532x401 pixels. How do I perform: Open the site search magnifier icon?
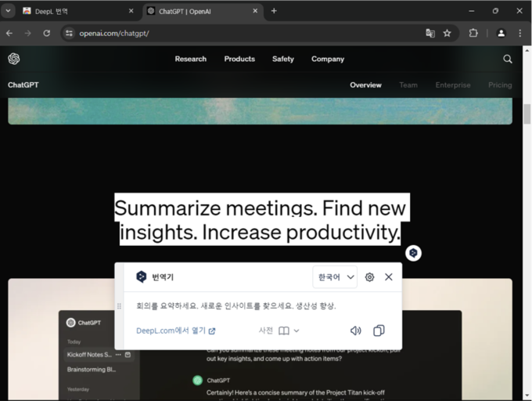click(x=507, y=59)
